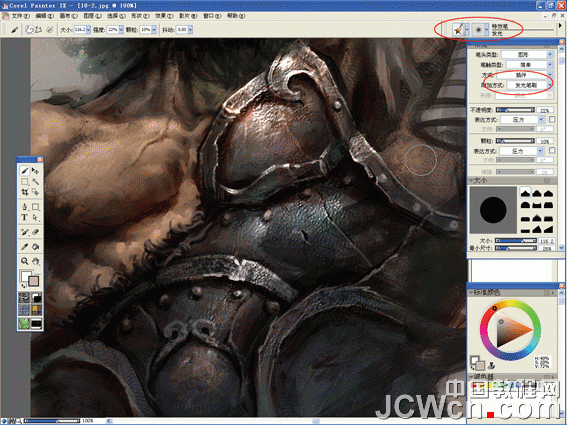Select the Selection Adjuster tool
567x425 pixels.
[35, 192]
